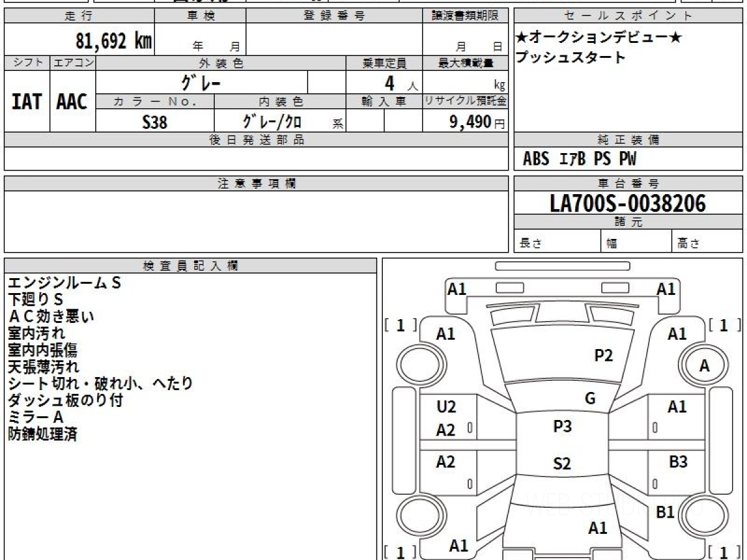Click the B3 mark on the door

point(678,462)
